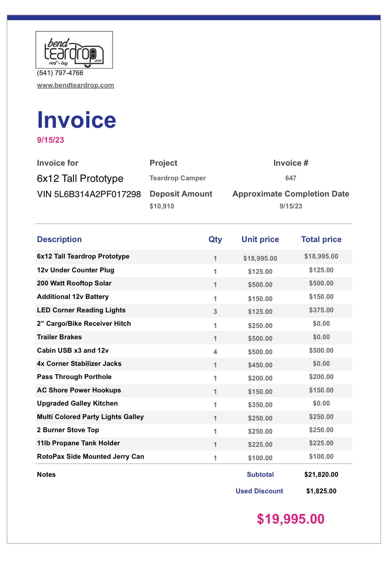
Task: Click the large 'Invoice' heading
Action: (77, 120)
